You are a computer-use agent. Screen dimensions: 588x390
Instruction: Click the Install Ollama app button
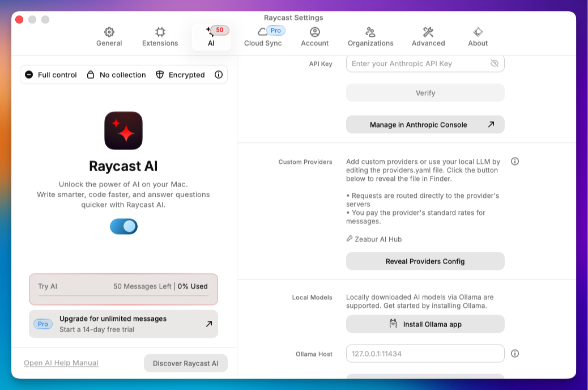point(425,324)
